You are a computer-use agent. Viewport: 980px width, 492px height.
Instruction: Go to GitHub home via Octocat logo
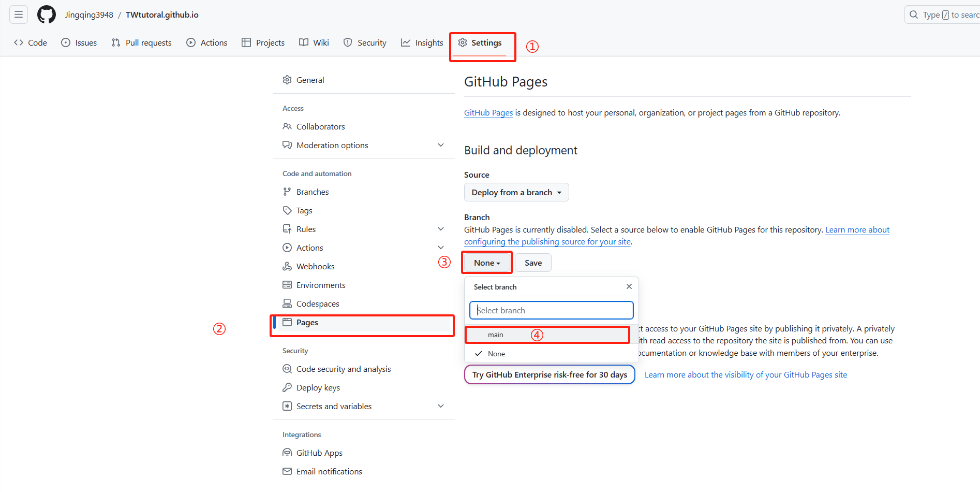(47, 15)
